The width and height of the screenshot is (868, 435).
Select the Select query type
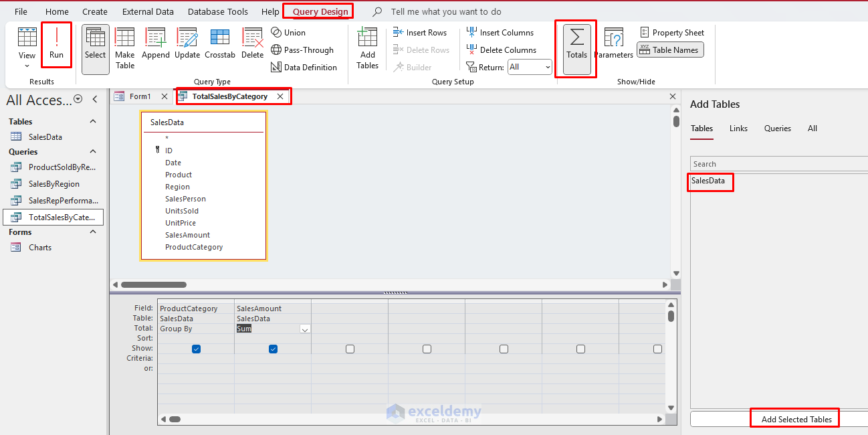(x=95, y=49)
